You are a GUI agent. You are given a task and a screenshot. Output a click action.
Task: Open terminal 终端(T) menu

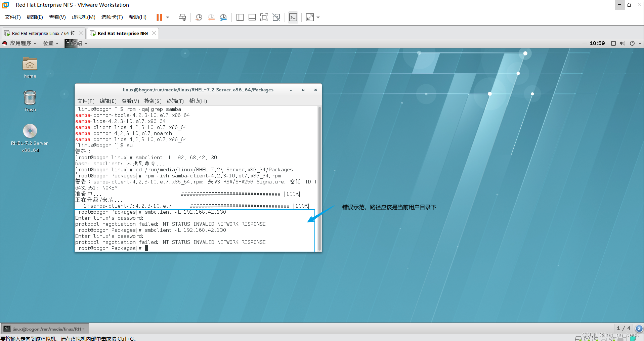coord(175,101)
